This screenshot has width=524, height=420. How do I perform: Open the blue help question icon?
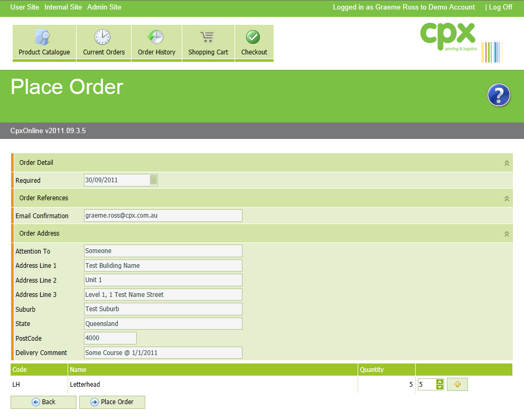pyautogui.click(x=499, y=95)
